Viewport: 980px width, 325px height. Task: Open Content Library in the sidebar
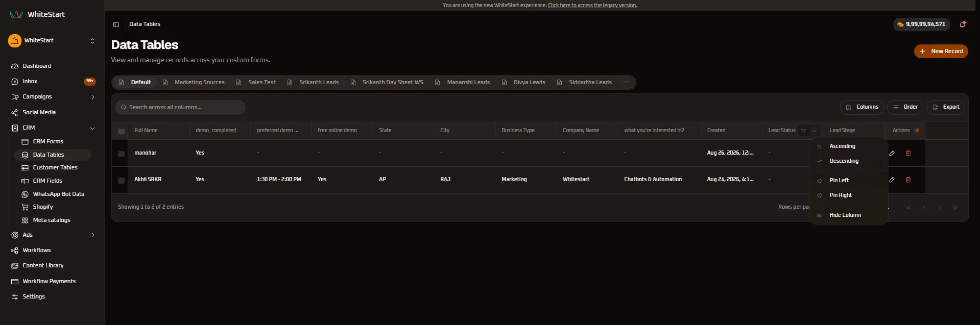coord(43,265)
